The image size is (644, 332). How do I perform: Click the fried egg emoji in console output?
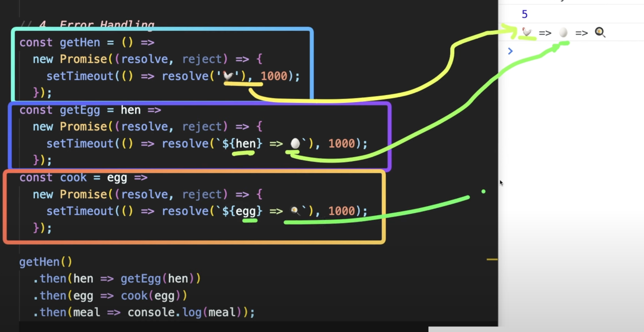[600, 32]
